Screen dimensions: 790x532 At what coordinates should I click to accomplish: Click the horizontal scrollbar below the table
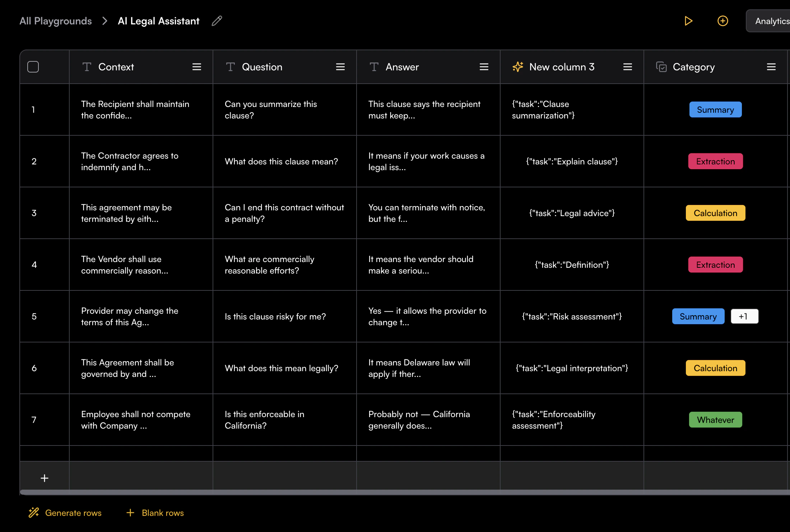tap(395, 492)
